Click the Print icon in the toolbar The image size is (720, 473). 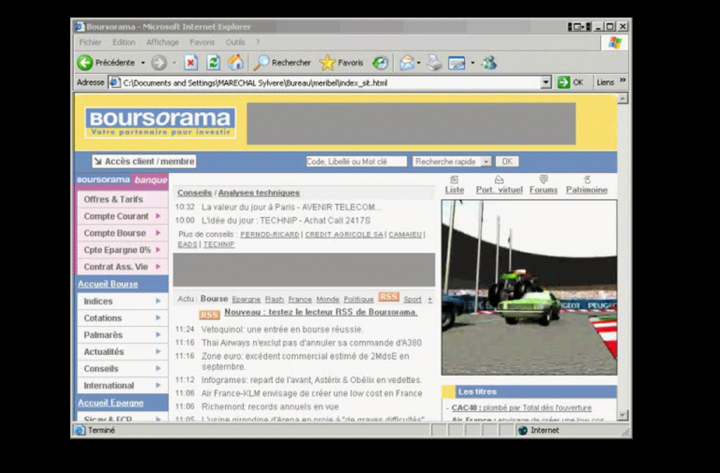click(x=434, y=62)
